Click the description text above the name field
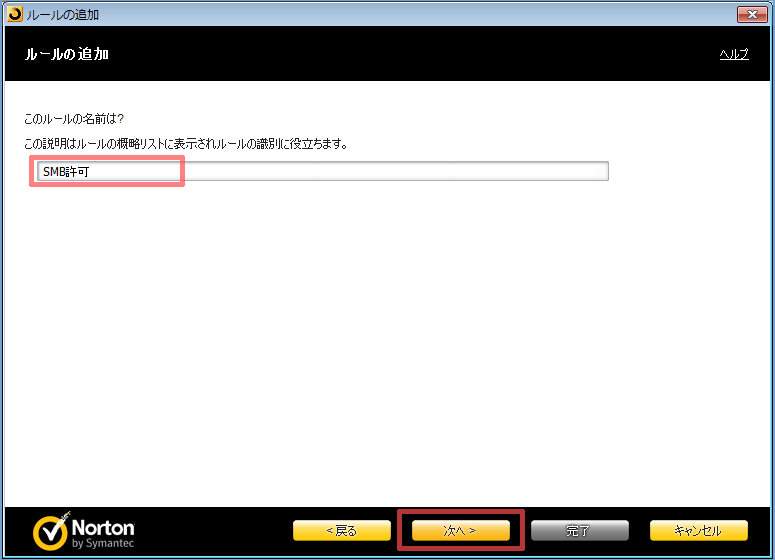The width and height of the screenshot is (775, 560). point(185,144)
